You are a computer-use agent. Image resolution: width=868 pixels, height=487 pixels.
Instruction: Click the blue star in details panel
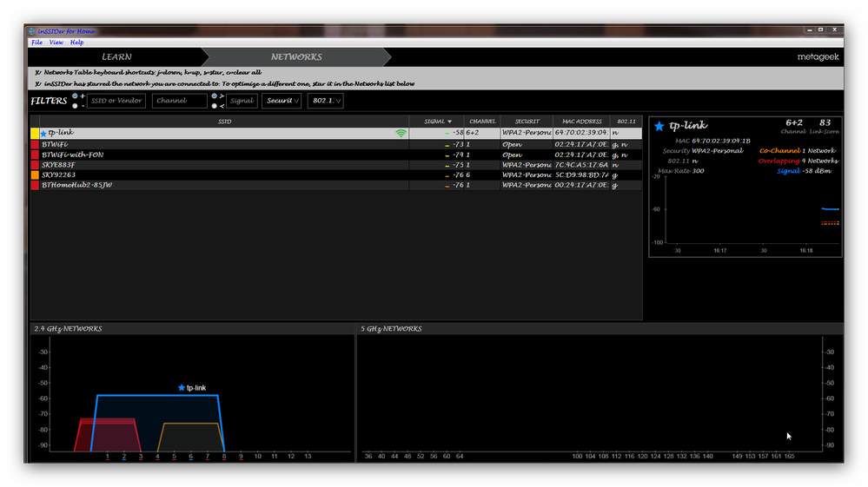click(659, 126)
